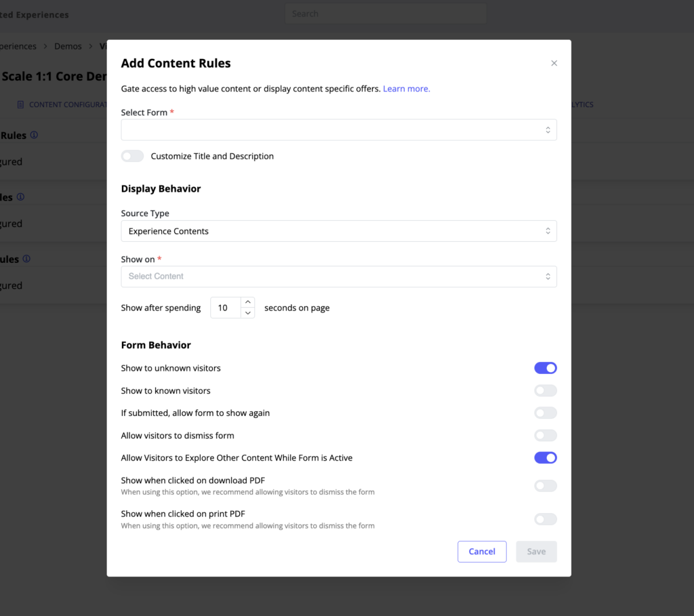Click the Cancel button
694x616 pixels.
482,552
